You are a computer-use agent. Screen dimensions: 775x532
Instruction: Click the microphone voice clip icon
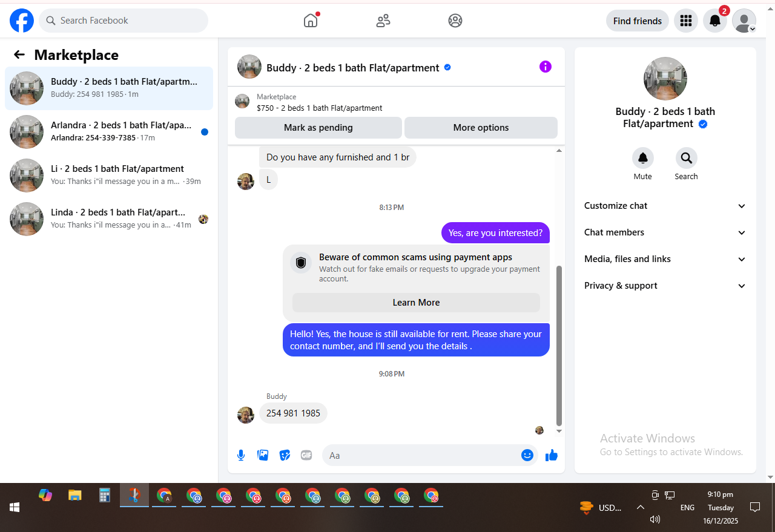pos(241,455)
